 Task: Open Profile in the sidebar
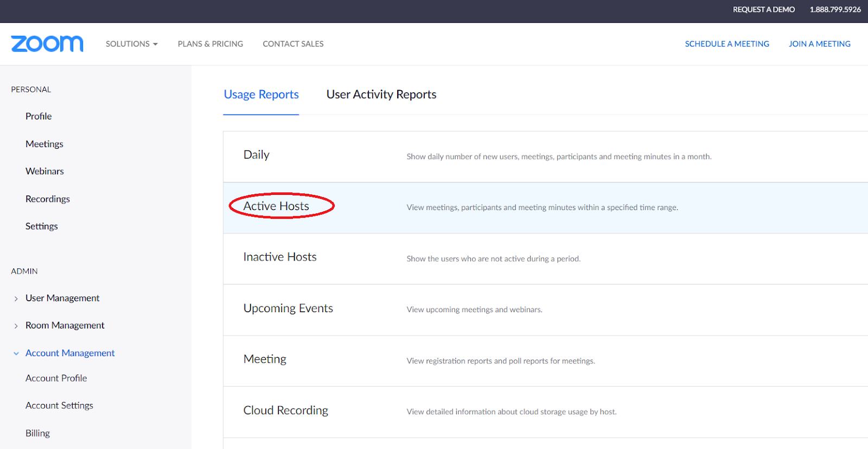[x=39, y=116]
